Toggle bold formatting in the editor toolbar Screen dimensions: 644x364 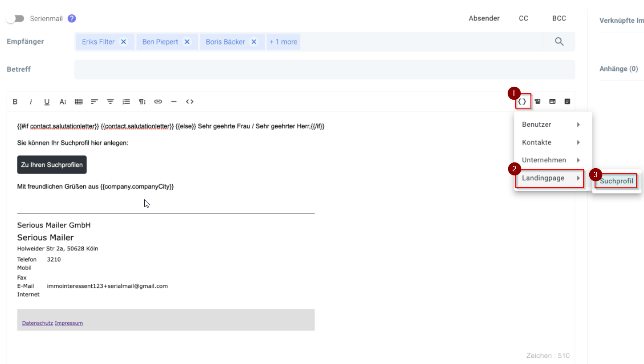[15, 101]
